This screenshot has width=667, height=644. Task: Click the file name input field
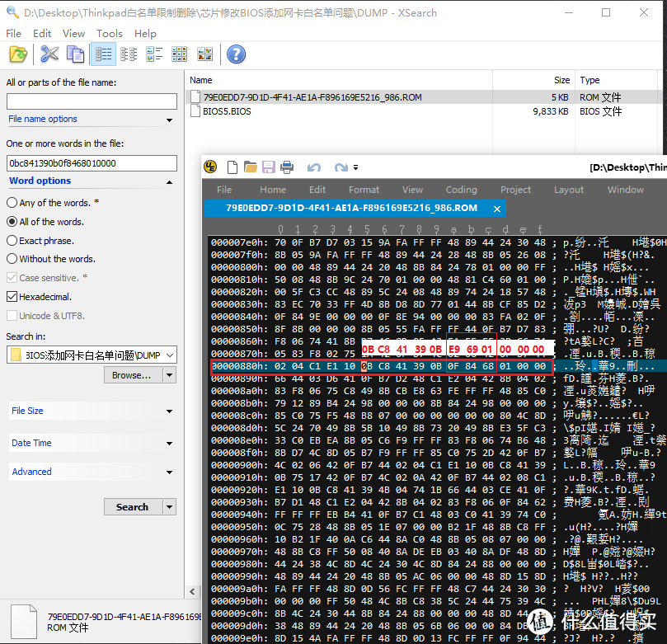(92, 101)
